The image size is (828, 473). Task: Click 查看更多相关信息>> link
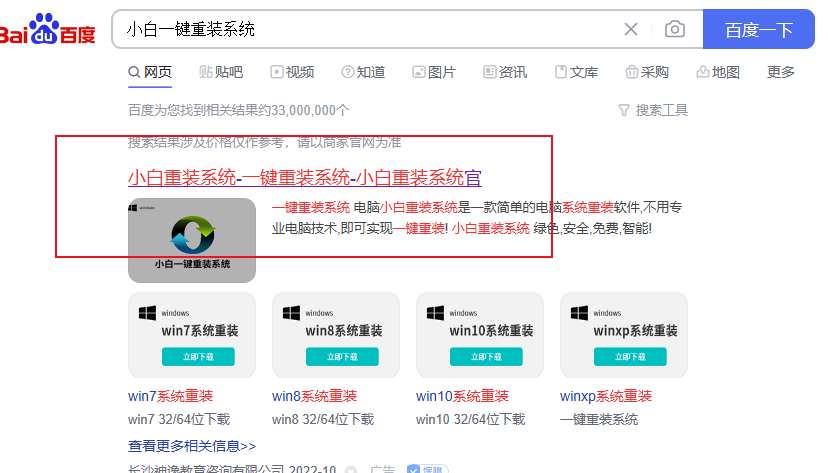[x=192, y=446]
